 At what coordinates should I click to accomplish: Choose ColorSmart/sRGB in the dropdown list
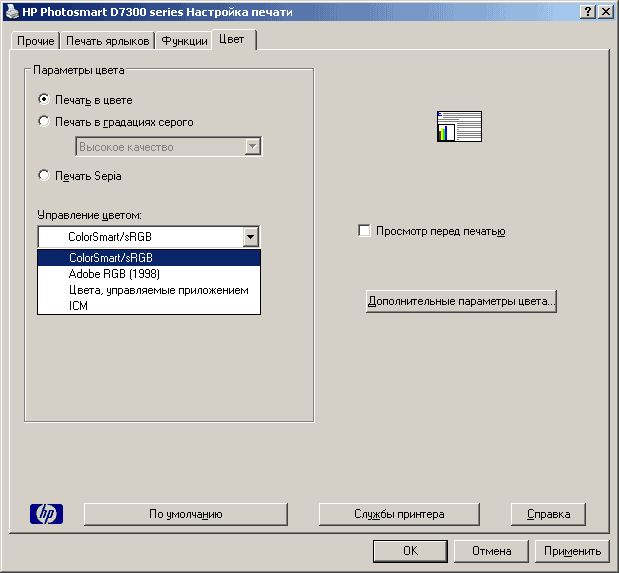tap(149, 258)
